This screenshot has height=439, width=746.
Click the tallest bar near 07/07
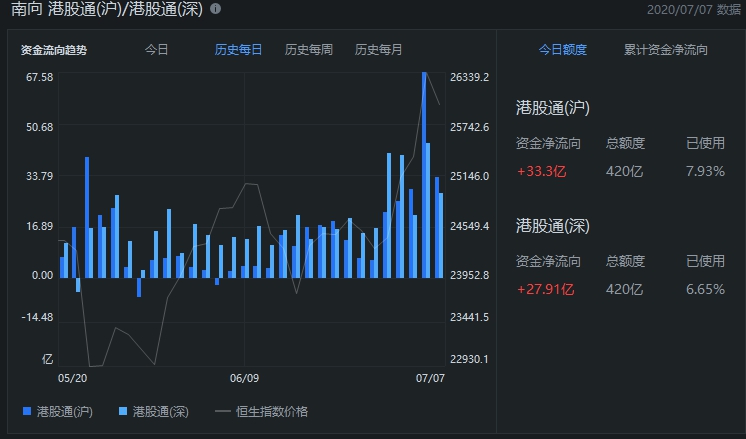coord(424,175)
